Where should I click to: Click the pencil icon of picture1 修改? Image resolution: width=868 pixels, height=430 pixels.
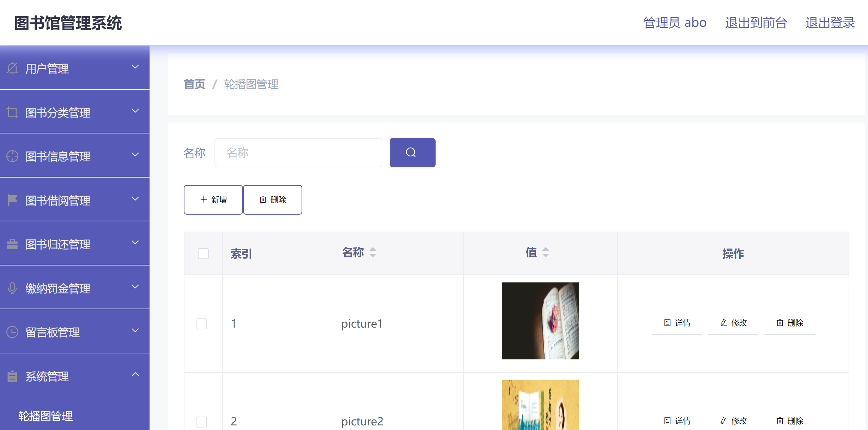[724, 323]
